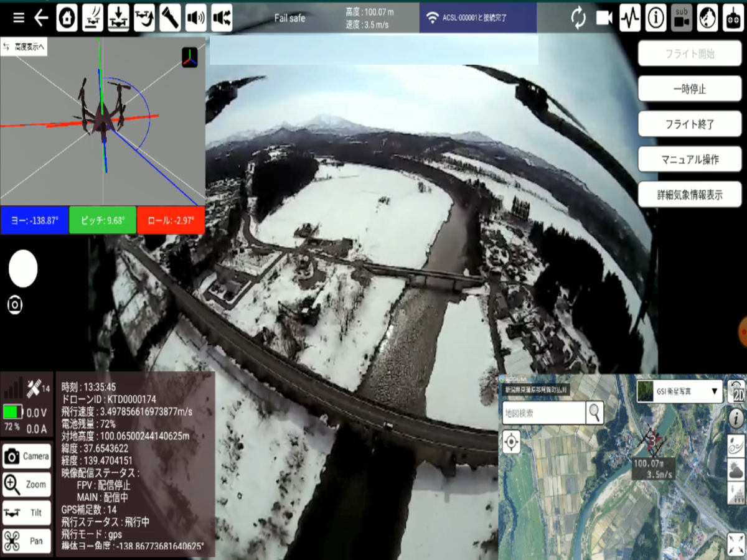Click the map search magnifier button
The height and width of the screenshot is (560, 747).
click(x=595, y=412)
